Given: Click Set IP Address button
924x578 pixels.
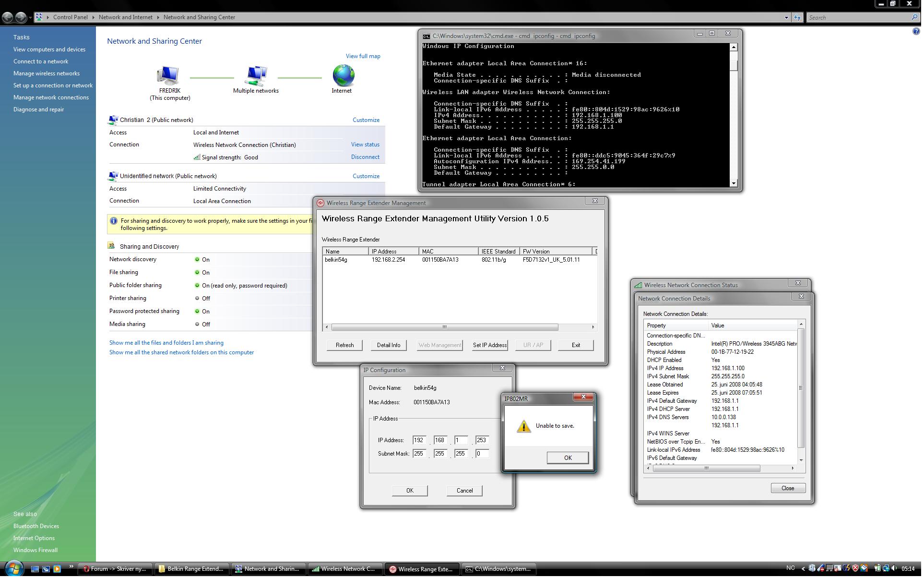Looking at the screenshot, I should click(x=491, y=346).
